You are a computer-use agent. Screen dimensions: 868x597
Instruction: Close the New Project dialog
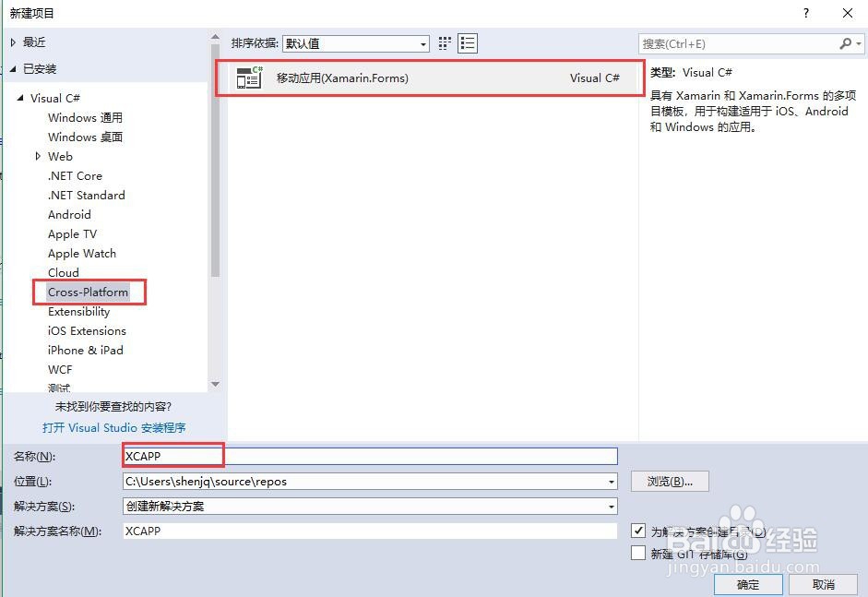[848, 13]
